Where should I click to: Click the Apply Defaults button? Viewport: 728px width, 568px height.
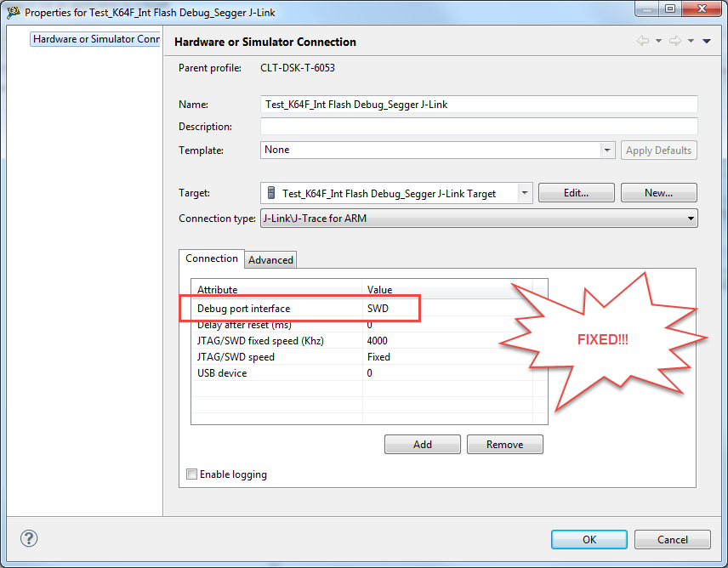659,151
